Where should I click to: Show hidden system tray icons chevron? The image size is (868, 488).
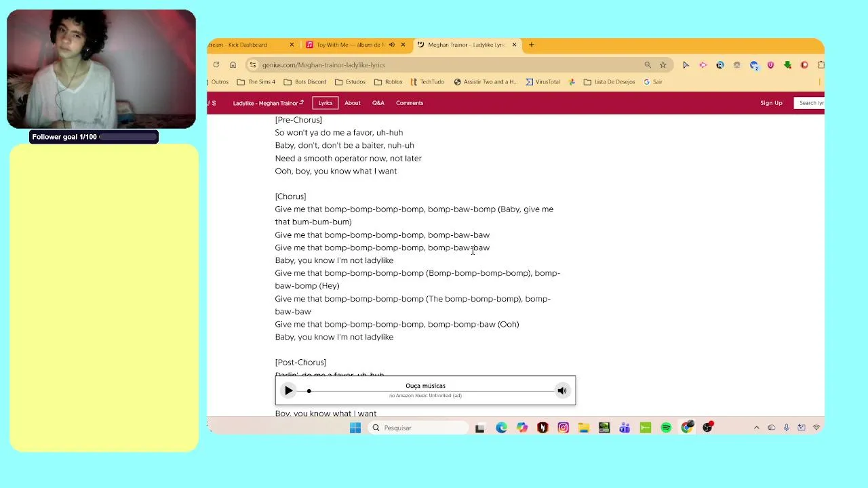pyautogui.click(x=756, y=428)
